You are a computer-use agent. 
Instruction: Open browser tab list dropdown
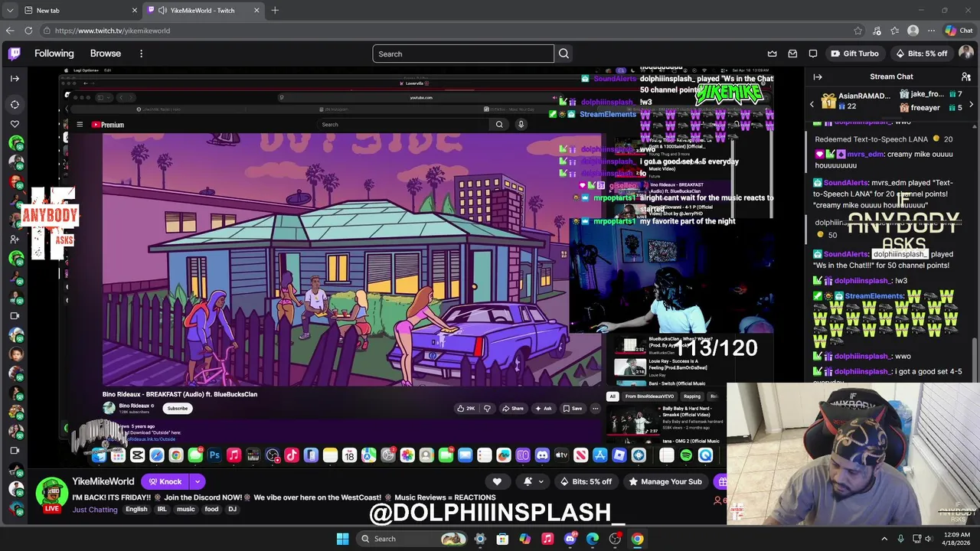click(x=10, y=10)
